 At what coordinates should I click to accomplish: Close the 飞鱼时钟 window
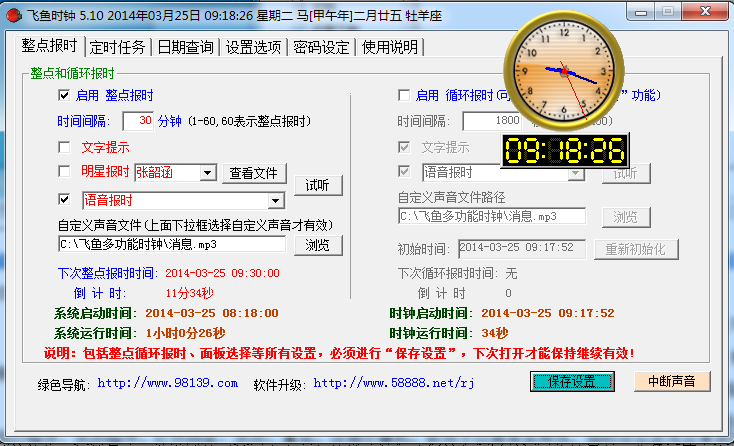pyautogui.click(x=705, y=12)
